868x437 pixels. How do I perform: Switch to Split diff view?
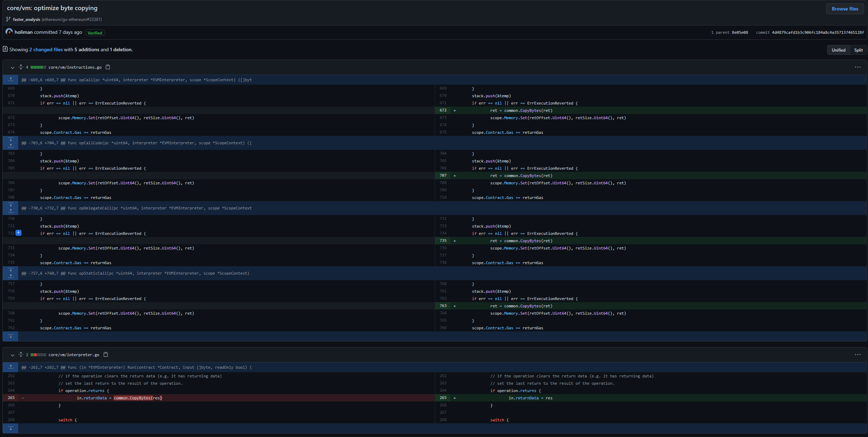(x=858, y=50)
